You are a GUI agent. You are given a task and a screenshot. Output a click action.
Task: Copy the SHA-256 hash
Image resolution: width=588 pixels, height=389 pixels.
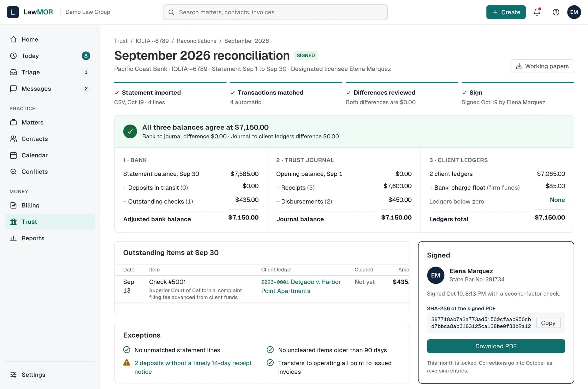pos(548,323)
